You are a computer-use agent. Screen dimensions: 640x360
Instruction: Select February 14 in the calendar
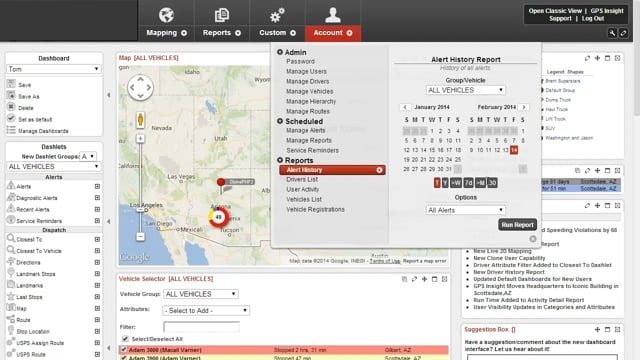click(x=514, y=150)
